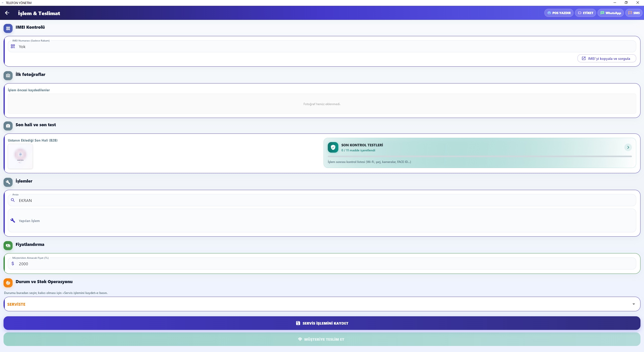The width and height of the screenshot is (644, 352).
Task: Click the '0 / 11 madde işaretlendi' text
Action: [x=358, y=150]
